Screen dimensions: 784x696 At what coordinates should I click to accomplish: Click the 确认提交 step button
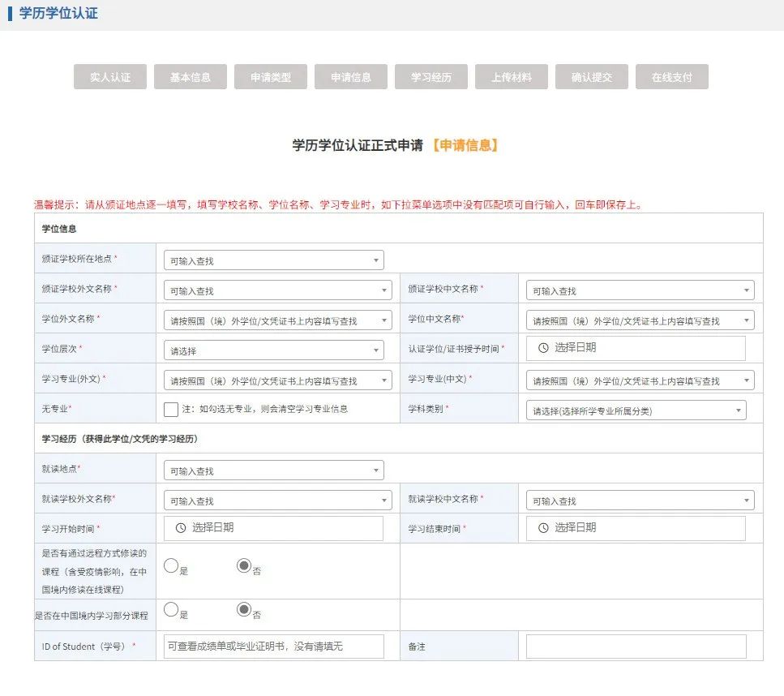(592, 77)
